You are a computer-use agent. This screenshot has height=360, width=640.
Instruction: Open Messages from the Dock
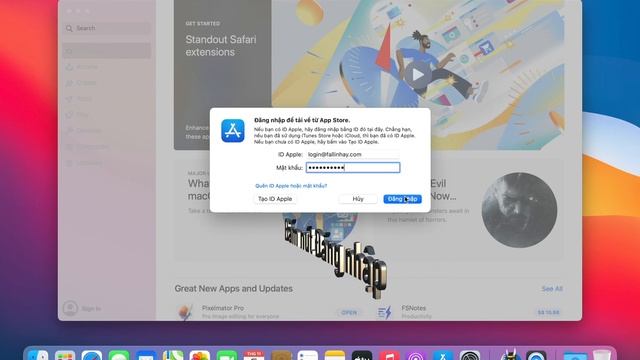point(119,356)
